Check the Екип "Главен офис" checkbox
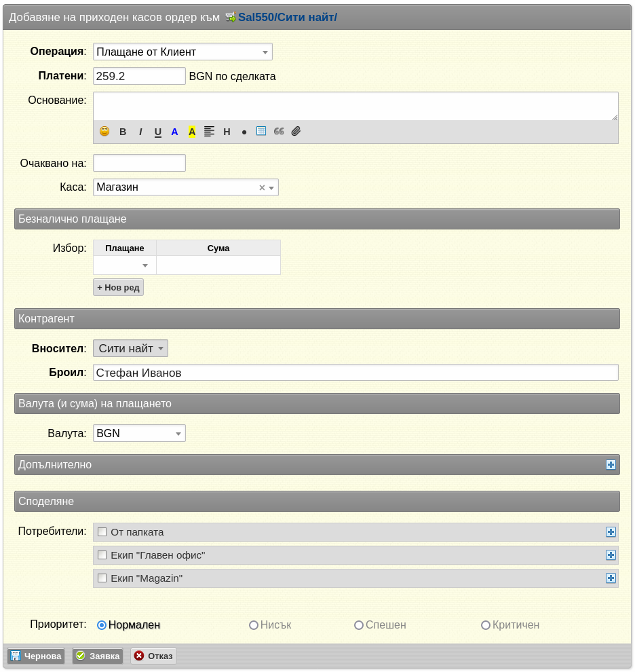635x672 pixels. (x=102, y=555)
